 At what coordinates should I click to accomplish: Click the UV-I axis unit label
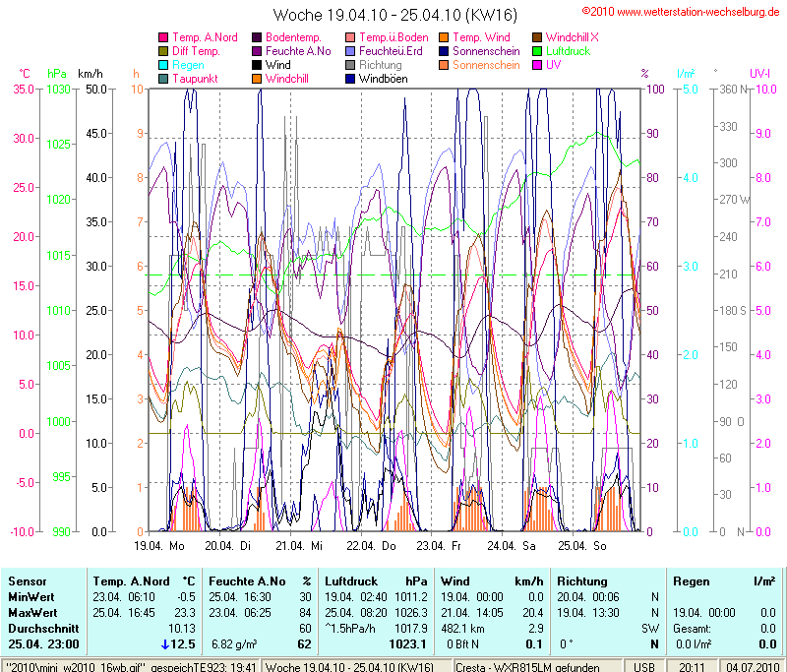coord(759,74)
